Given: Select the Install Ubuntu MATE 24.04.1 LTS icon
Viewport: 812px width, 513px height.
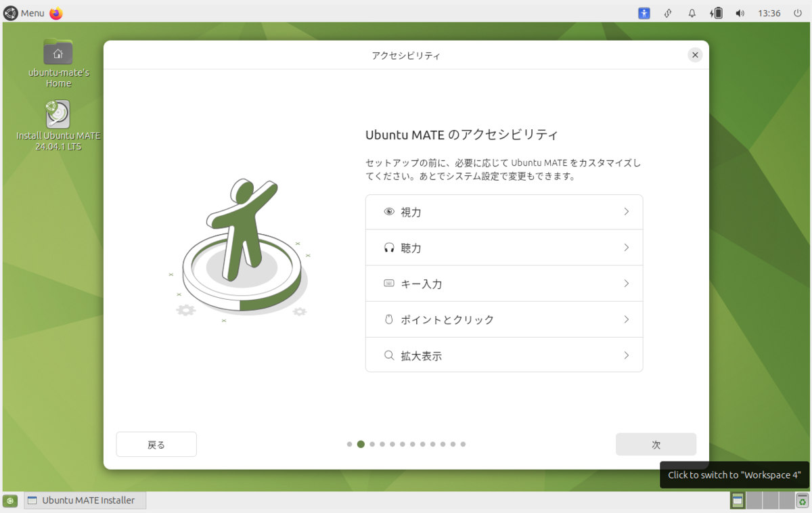Looking at the screenshot, I should [58, 126].
